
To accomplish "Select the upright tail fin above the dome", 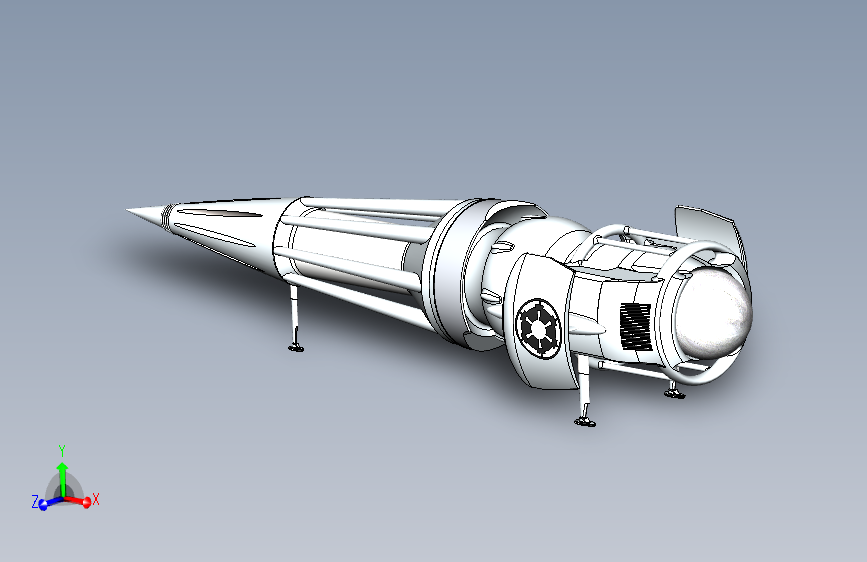I will pos(710,231).
